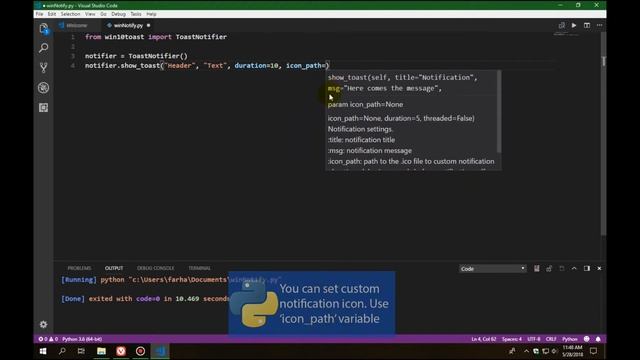Open the Selection menu

(x=70, y=14)
